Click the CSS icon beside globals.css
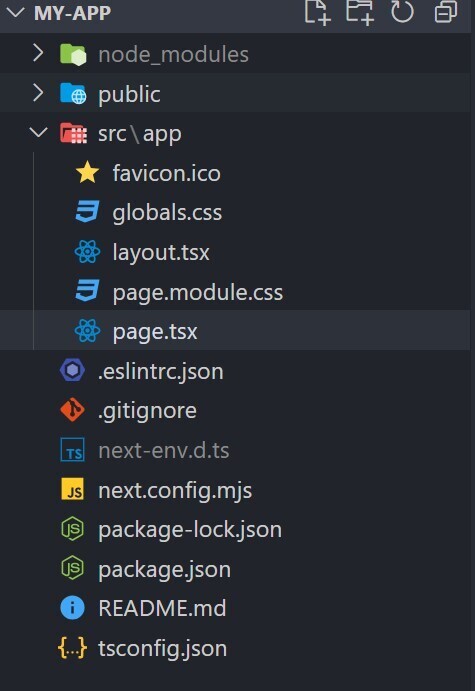Viewport: 475px width, 691px height. pos(87,212)
